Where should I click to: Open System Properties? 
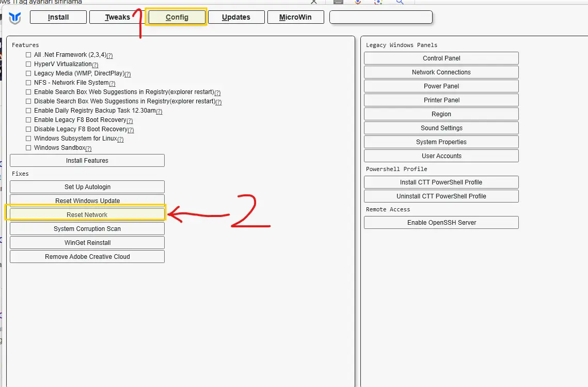[x=441, y=142]
